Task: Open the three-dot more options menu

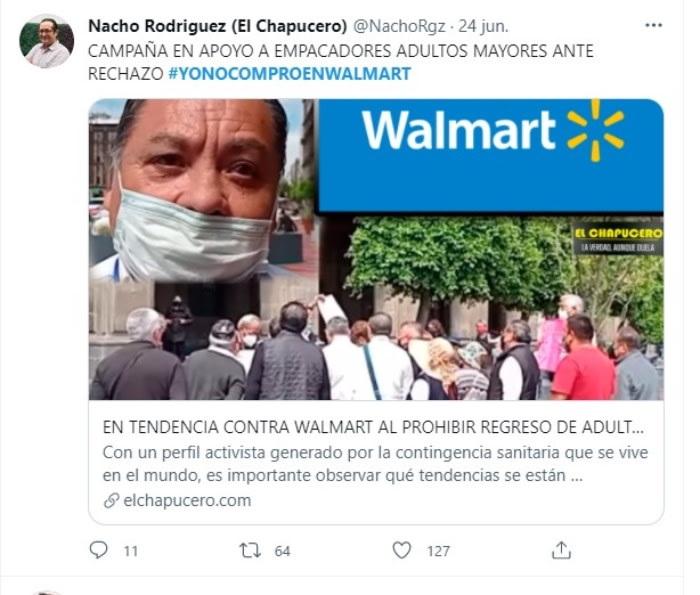Action: pos(654,25)
